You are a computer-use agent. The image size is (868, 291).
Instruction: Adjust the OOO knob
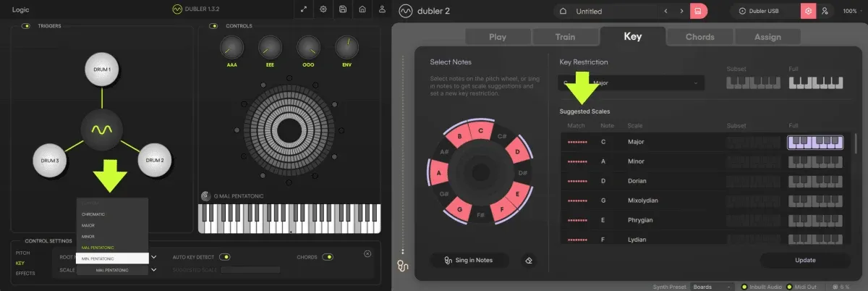(x=308, y=48)
